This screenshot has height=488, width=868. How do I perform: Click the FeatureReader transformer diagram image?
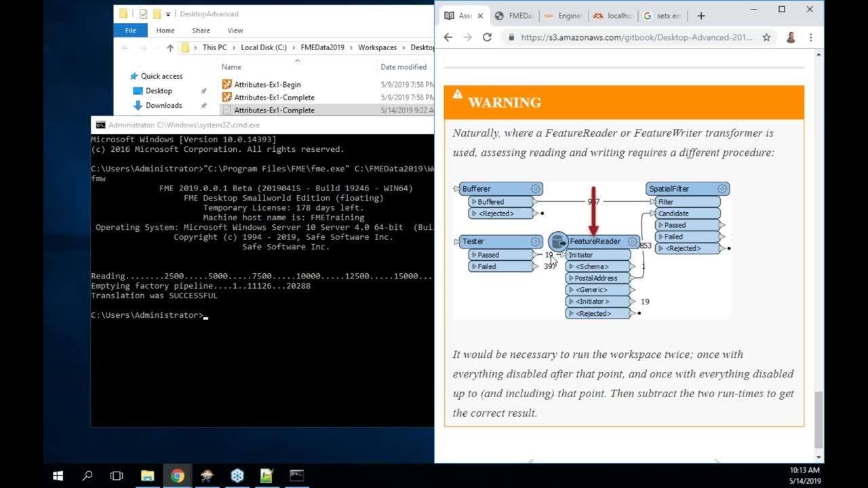tap(592, 250)
